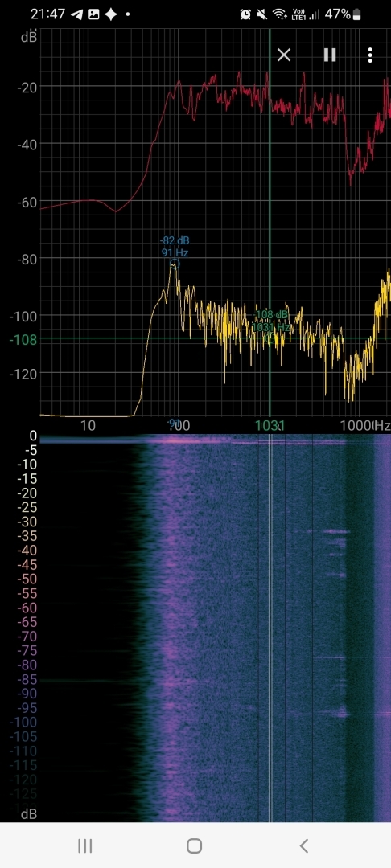Tap the -108 dB 1031 Hz cursor readout
391x868 pixels.
coord(270,321)
